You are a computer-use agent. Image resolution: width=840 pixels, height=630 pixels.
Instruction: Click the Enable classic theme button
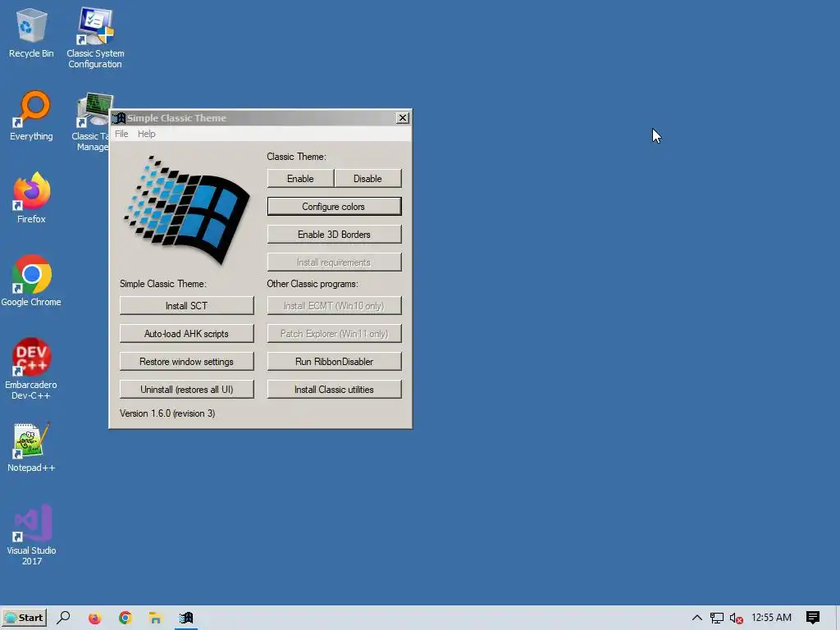click(x=300, y=178)
